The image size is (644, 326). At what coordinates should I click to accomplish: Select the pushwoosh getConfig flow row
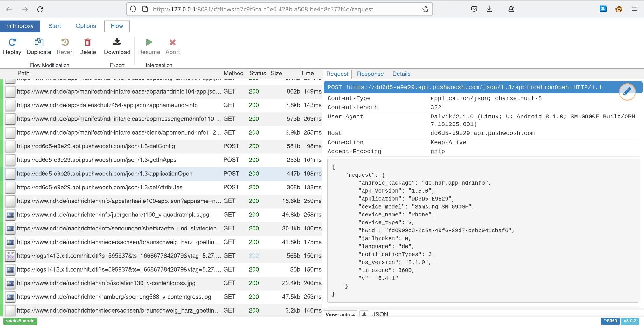click(x=96, y=146)
